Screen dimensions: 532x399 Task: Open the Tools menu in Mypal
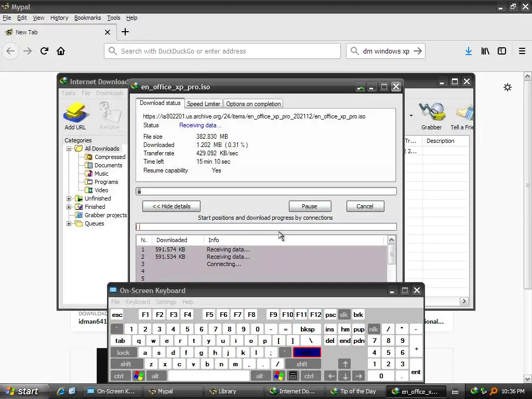(x=114, y=18)
